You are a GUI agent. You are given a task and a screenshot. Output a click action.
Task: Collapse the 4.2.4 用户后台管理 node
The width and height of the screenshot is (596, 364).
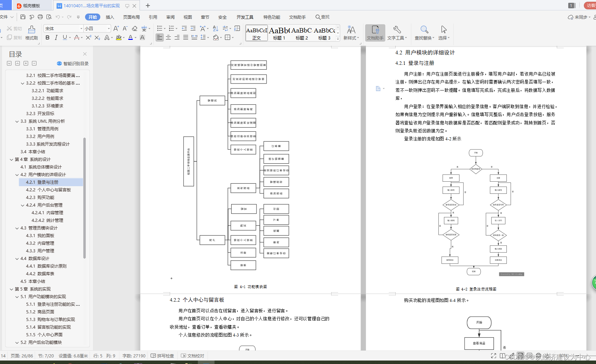pyautogui.click(x=23, y=205)
